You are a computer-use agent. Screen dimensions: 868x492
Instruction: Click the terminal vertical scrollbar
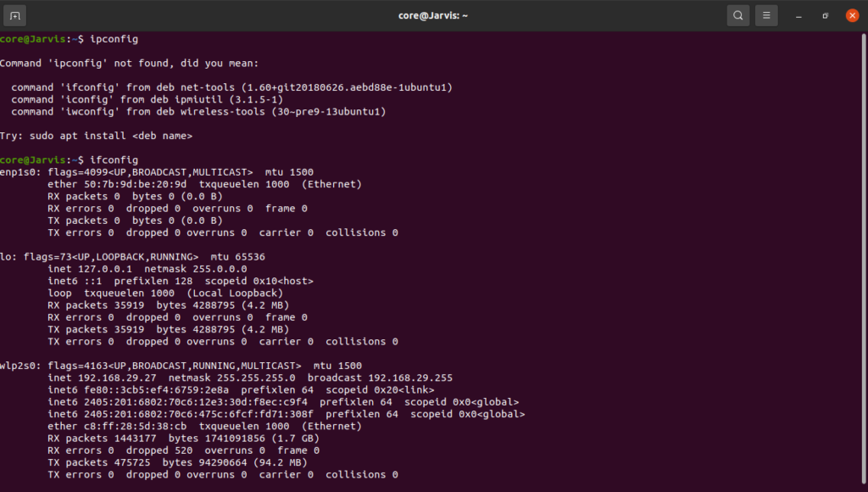coord(864,259)
